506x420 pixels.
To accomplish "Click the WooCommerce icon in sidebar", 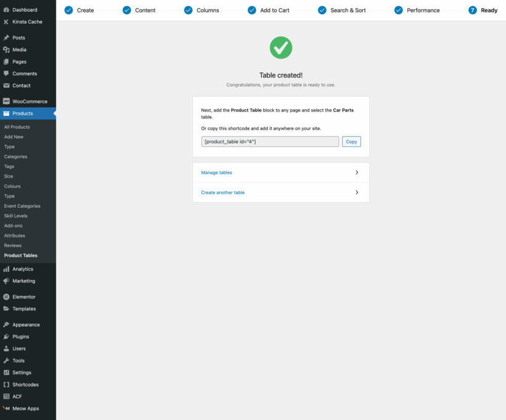I will click(x=6, y=102).
